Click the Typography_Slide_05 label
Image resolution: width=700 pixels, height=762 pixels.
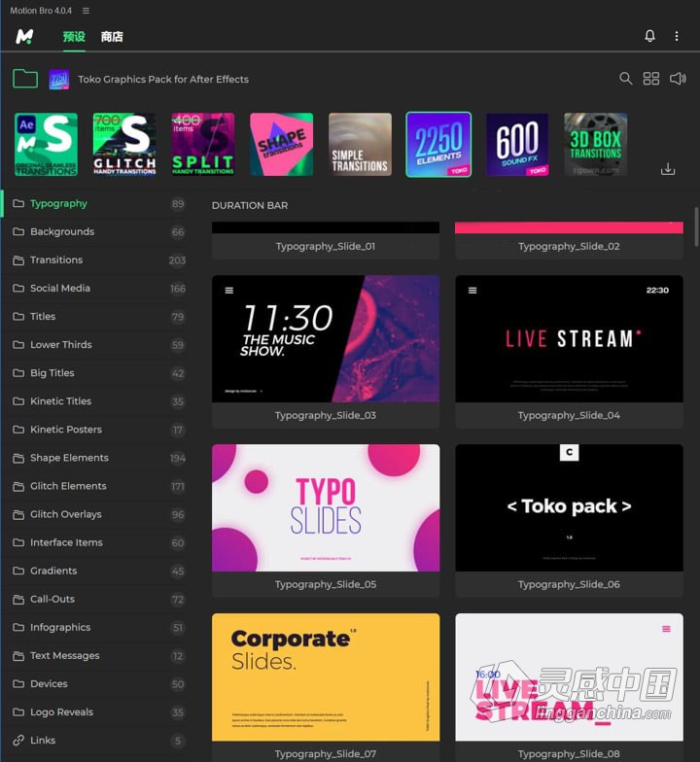[326, 585]
